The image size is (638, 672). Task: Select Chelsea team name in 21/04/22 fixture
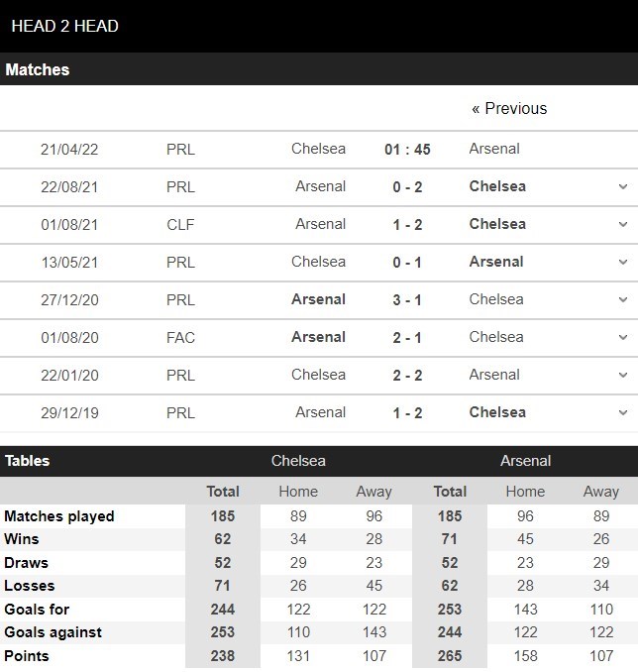coord(318,149)
